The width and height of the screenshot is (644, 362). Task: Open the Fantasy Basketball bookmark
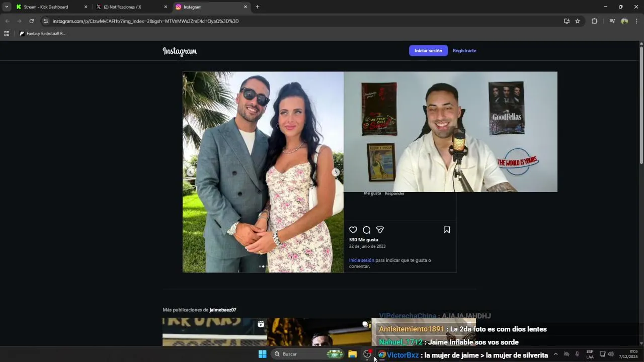click(x=42, y=34)
